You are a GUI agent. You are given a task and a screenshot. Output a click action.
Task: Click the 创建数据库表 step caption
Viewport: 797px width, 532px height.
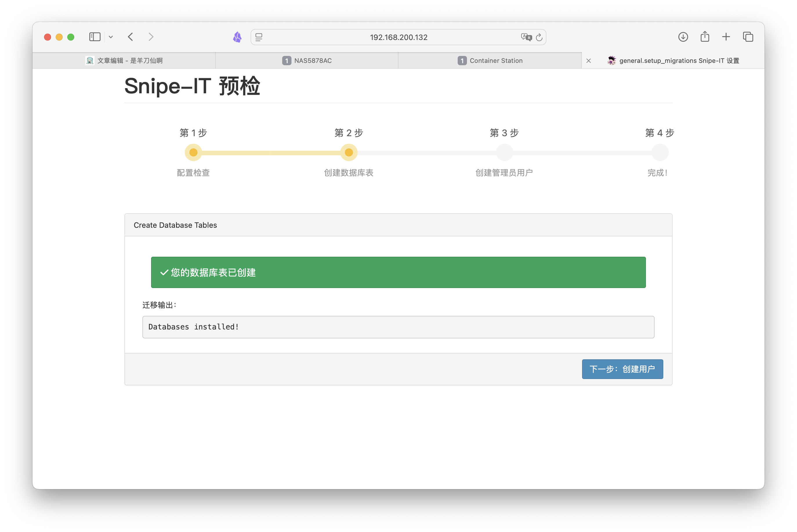pyautogui.click(x=349, y=173)
